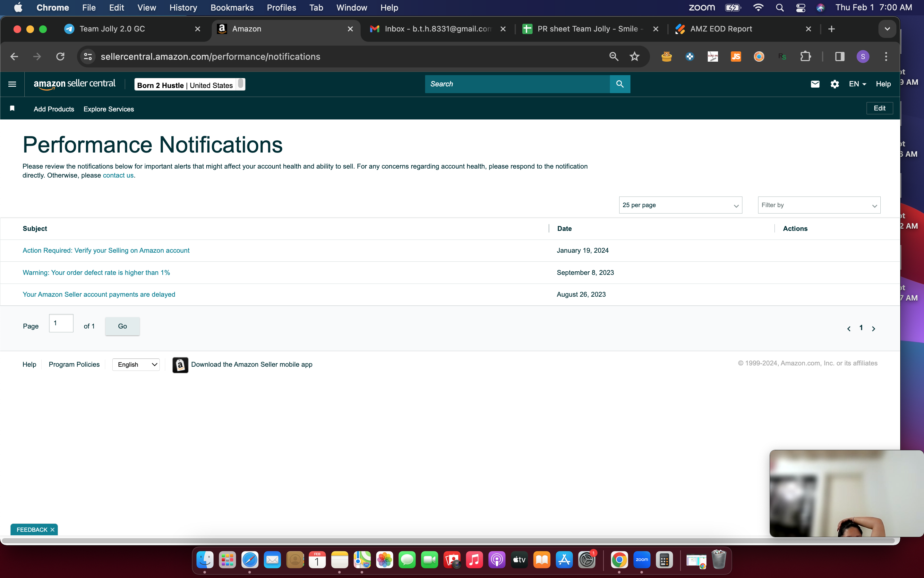Open payments are delayed notification
This screenshot has height=578, width=924.
pos(99,294)
